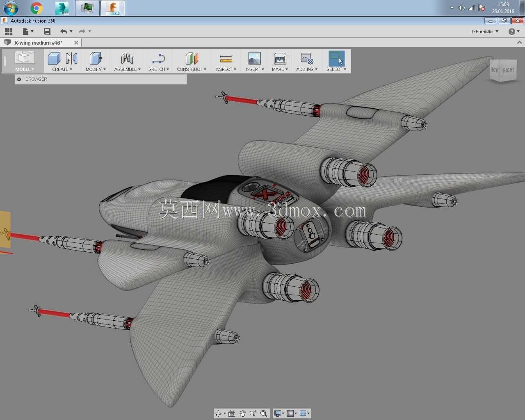This screenshot has height=420, width=525.
Task: Open the INSERT menu
Action: point(255,69)
